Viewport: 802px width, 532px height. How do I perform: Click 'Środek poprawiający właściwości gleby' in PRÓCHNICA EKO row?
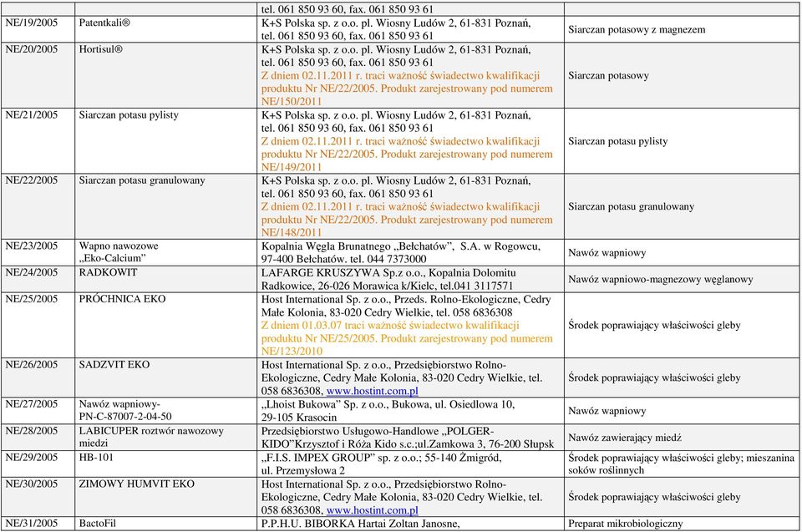coord(654,326)
